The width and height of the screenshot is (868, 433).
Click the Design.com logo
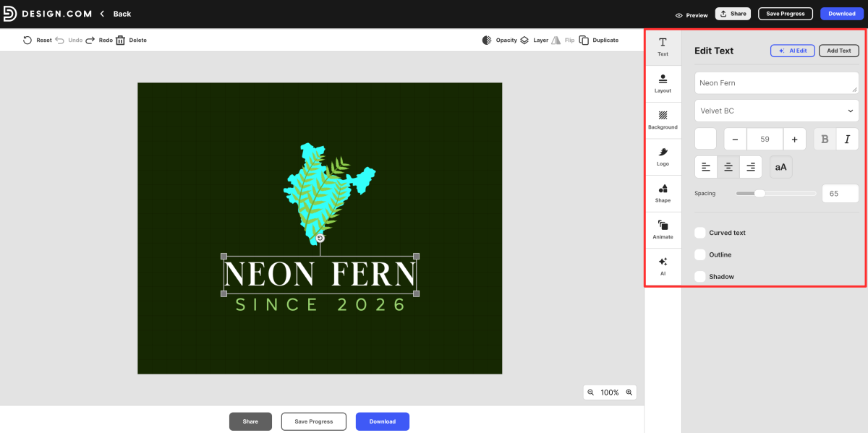[47, 14]
